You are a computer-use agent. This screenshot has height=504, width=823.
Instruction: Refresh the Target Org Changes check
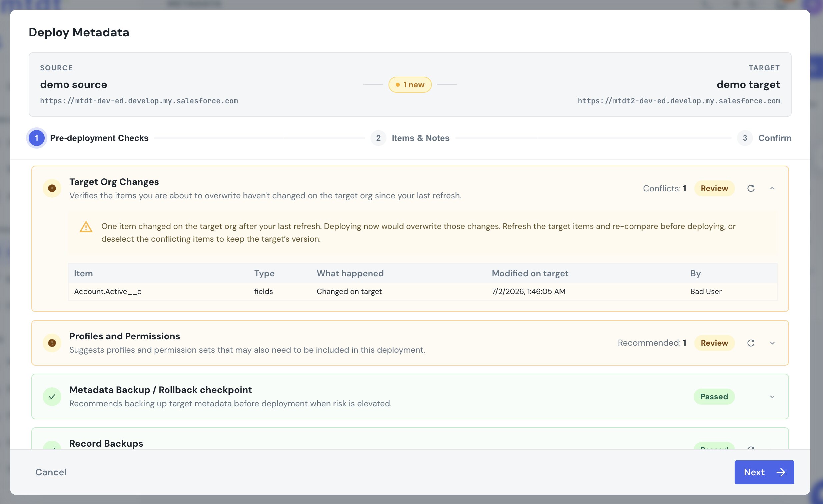click(751, 188)
